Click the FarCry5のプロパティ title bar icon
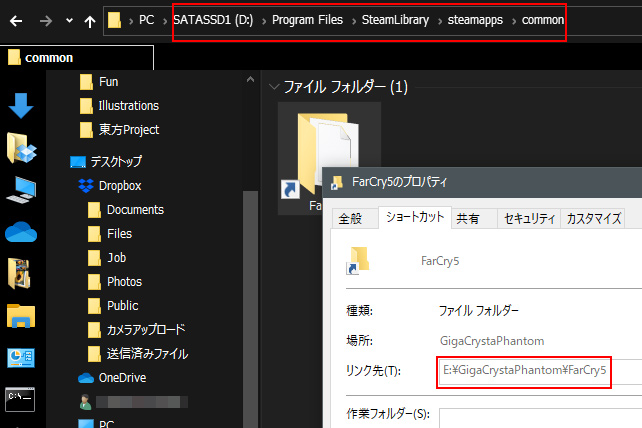 [x=337, y=182]
